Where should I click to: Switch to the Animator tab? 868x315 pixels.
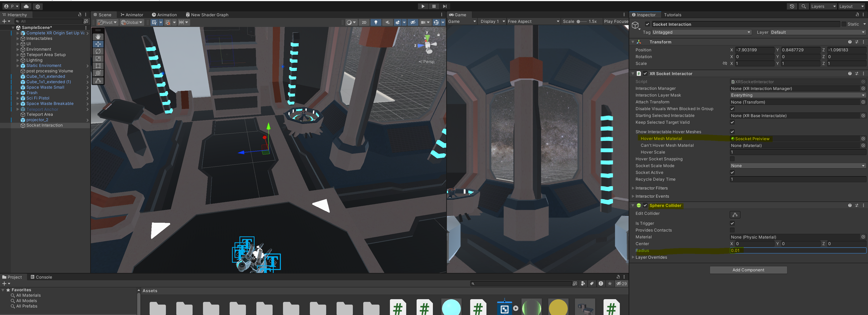point(132,15)
